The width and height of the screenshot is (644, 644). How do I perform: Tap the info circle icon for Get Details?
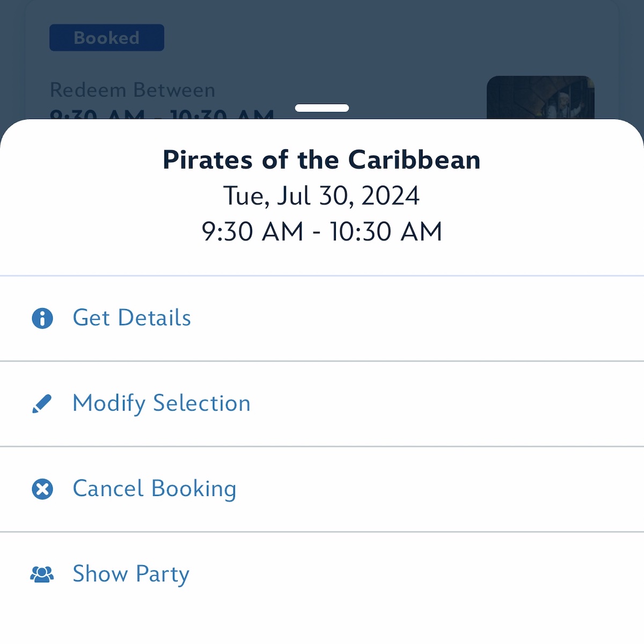click(42, 318)
